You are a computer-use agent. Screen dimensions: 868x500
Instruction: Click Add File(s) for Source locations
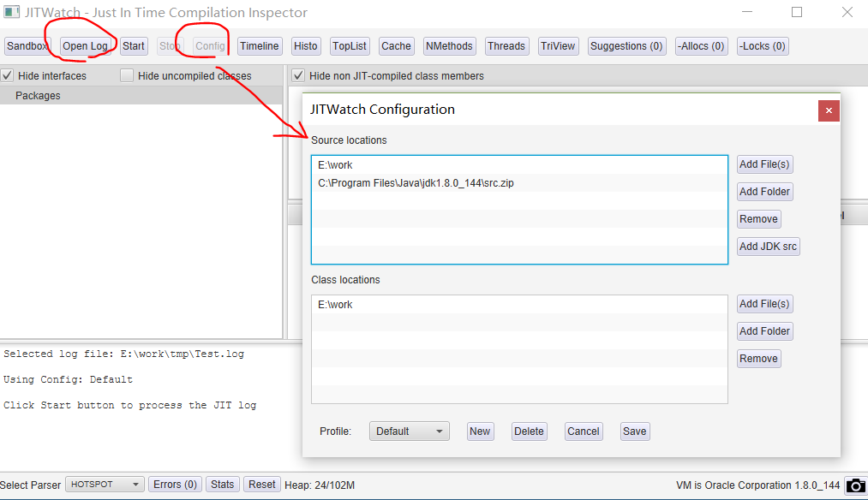764,164
